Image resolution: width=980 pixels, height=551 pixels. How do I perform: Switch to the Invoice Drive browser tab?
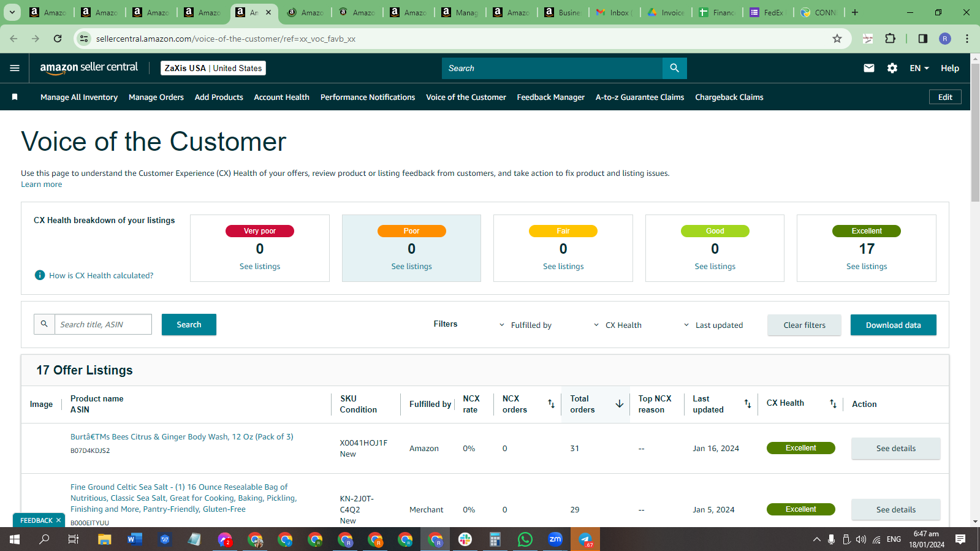pyautogui.click(x=666, y=12)
